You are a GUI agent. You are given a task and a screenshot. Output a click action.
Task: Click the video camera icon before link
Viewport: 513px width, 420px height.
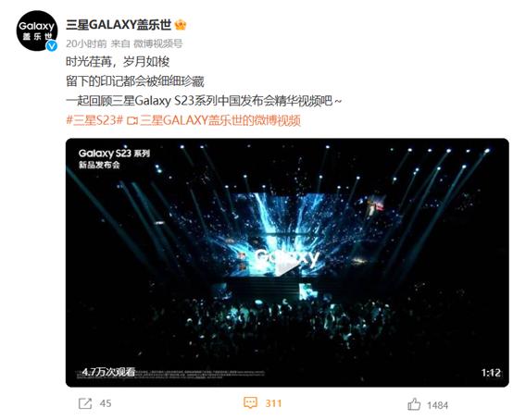(131, 121)
